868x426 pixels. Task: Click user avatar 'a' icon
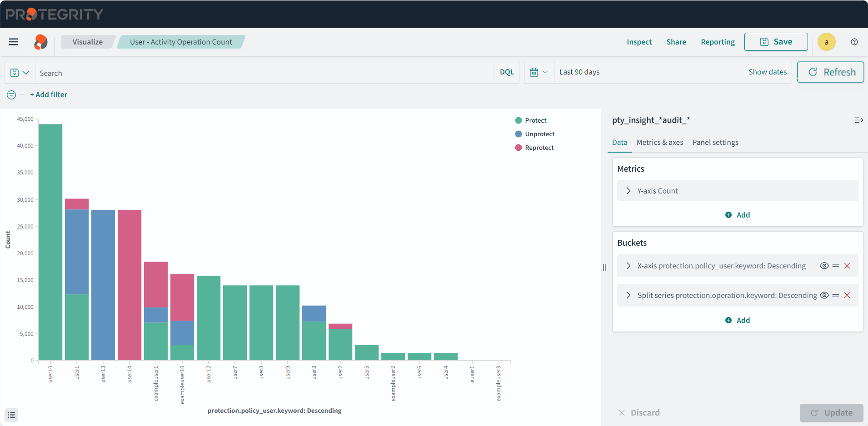click(x=826, y=42)
